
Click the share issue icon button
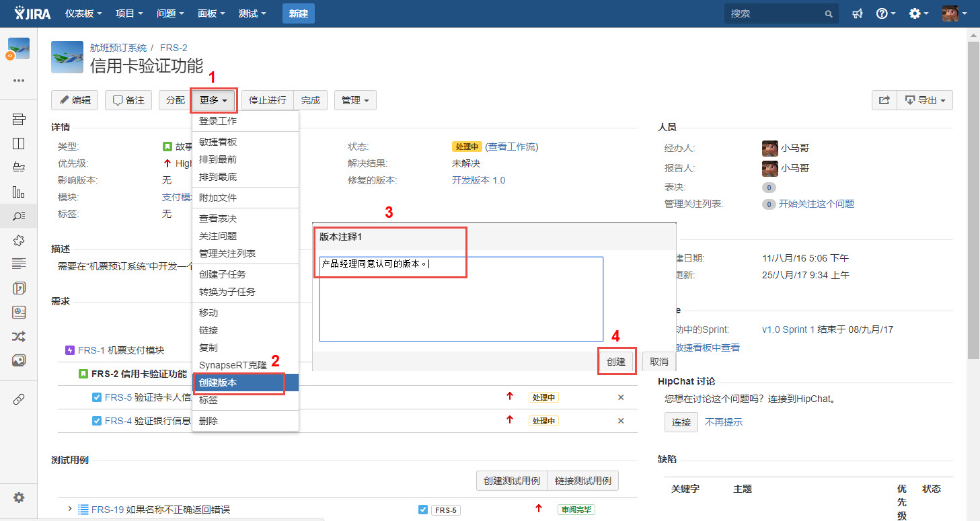click(884, 100)
